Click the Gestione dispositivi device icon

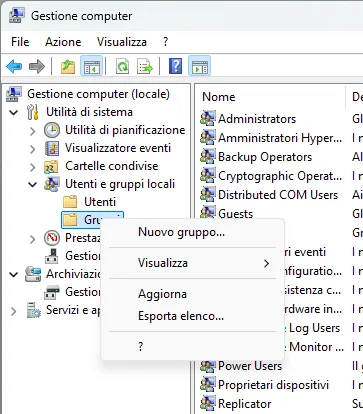click(x=52, y=256)
